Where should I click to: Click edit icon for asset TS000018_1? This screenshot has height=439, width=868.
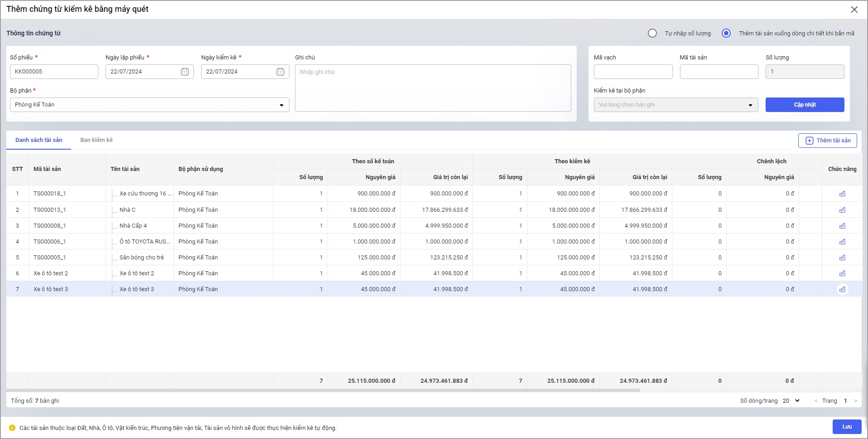pyautogui.click(x=842, y=194)
